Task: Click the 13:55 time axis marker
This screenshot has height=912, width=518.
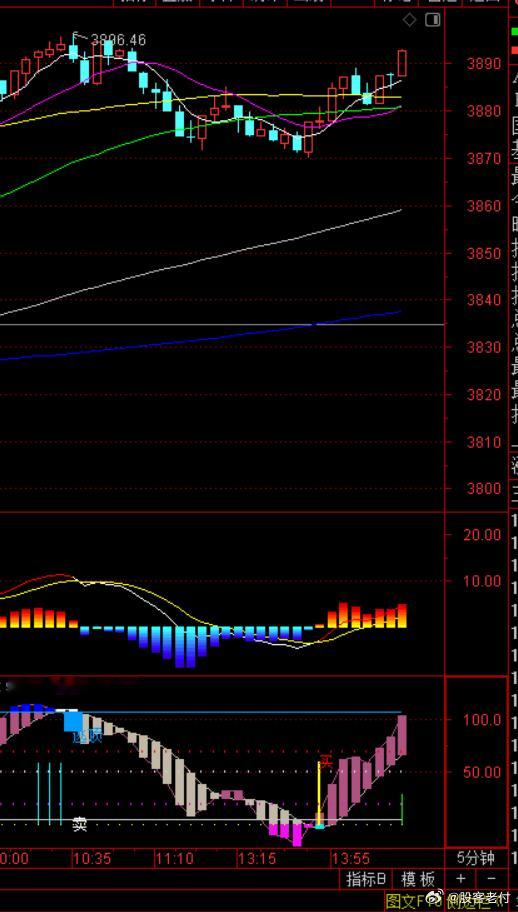Action: coord(350,858)
